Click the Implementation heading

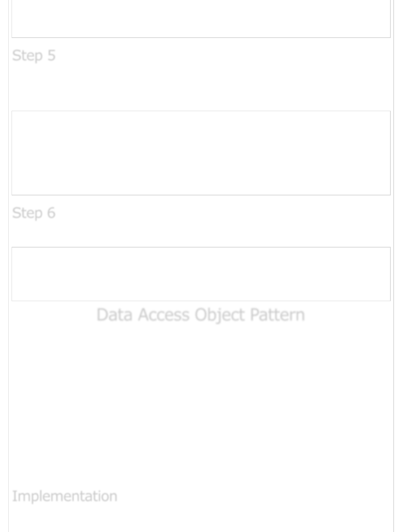click(x=65, y=496)
